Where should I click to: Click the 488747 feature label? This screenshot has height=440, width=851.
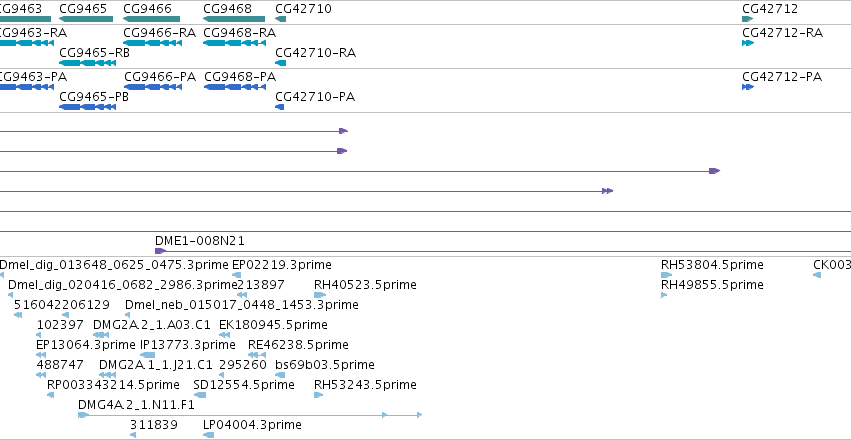[60, 365]
